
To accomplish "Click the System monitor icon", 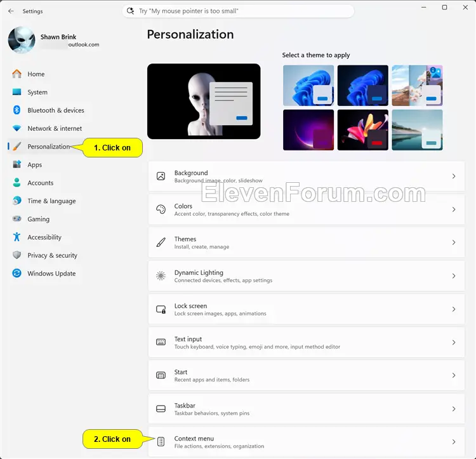I will (17, 92).
